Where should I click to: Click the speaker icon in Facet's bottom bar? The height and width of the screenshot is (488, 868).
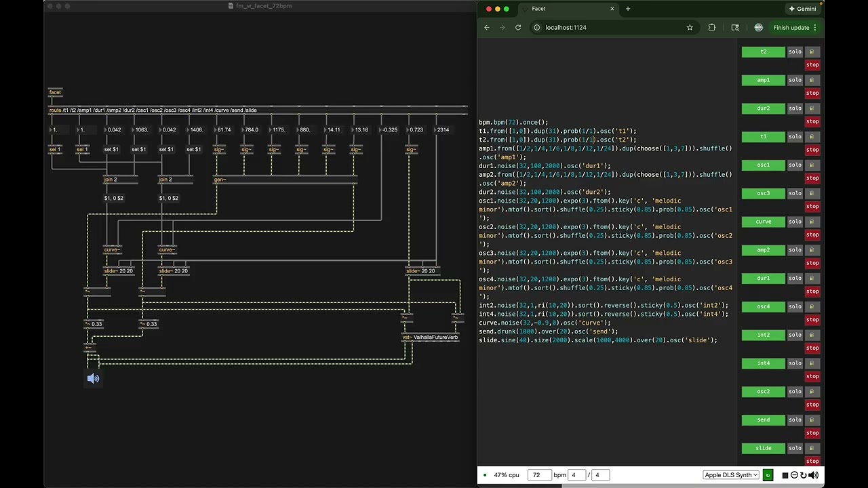813,475
